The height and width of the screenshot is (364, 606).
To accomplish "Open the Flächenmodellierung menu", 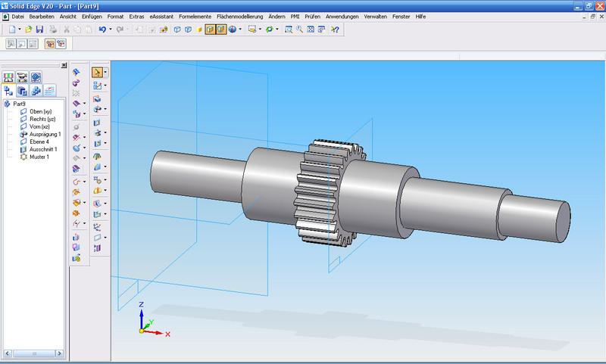I will point(240,16).
